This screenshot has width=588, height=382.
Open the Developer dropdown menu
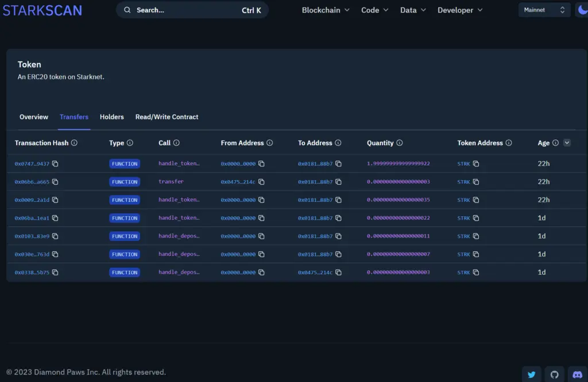(460, 10)
